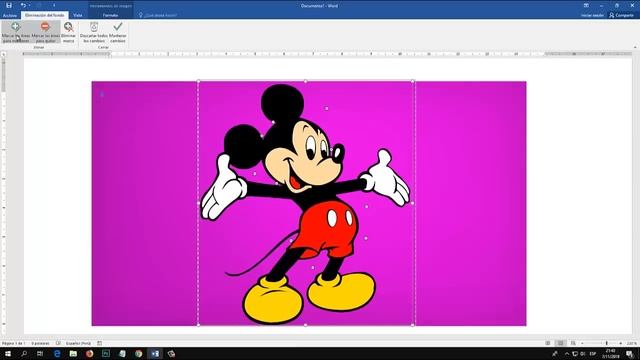Open the Formato picture tools tab

[x=110, y=15]
